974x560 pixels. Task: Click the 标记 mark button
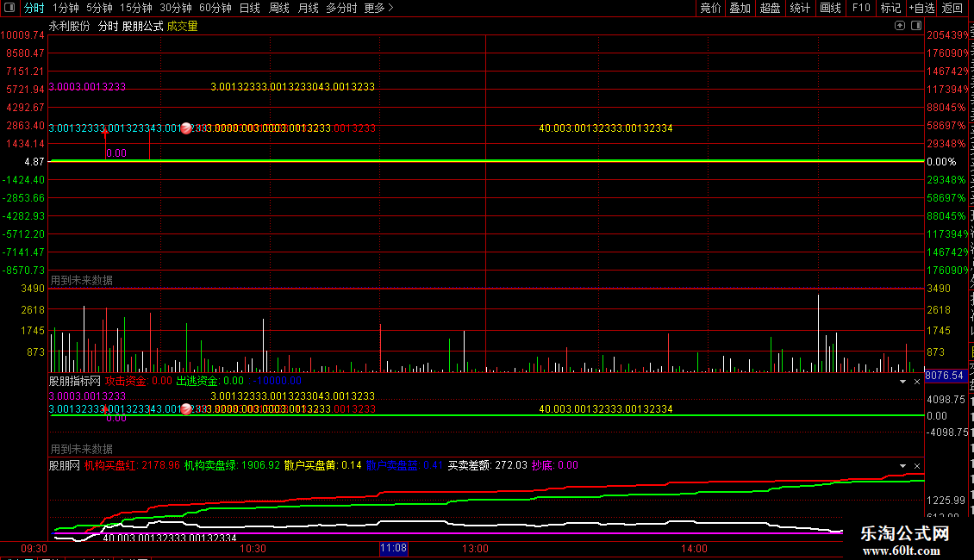(x=890, y=8)
